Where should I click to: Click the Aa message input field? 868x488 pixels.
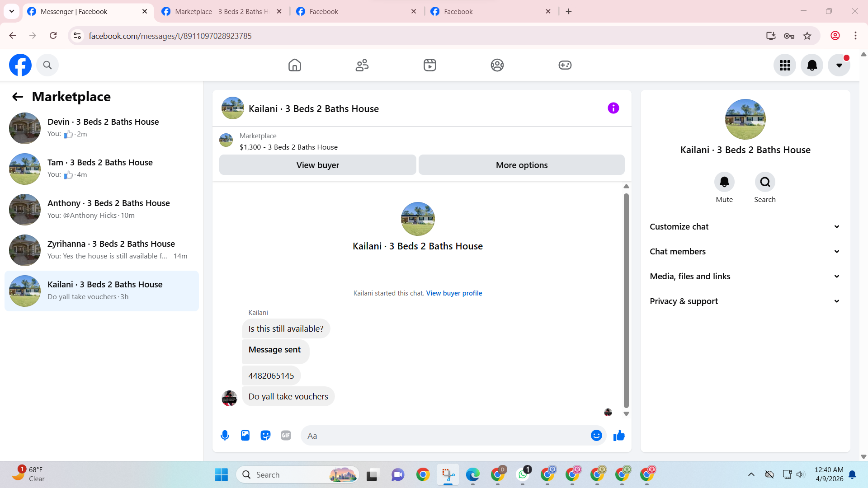pos(445,436)
